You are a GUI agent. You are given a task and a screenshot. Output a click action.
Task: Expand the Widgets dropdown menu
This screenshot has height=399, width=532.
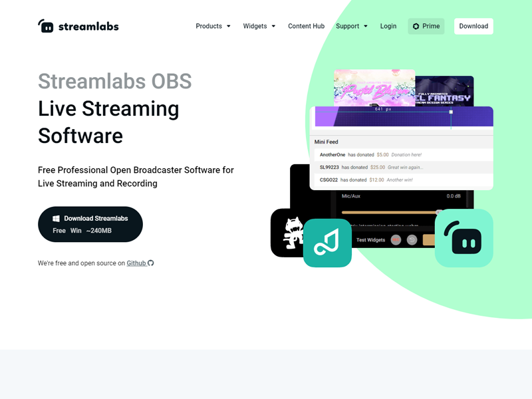(x=259, y=26)
